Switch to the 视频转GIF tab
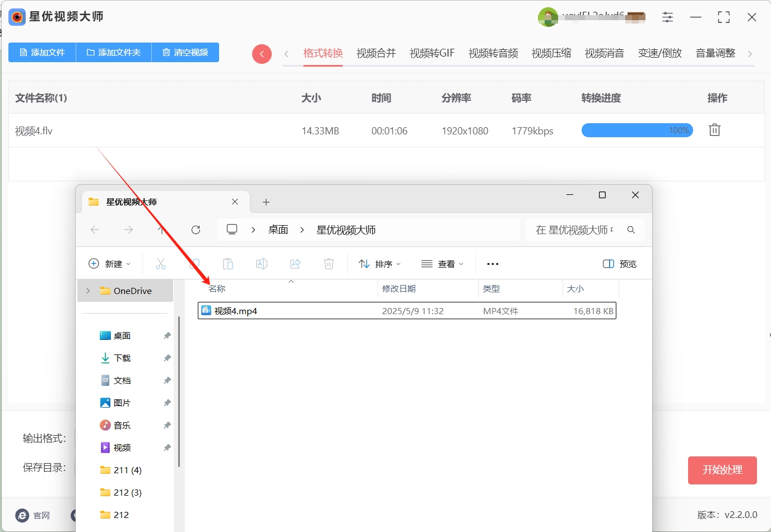 (x=432, y=53)
